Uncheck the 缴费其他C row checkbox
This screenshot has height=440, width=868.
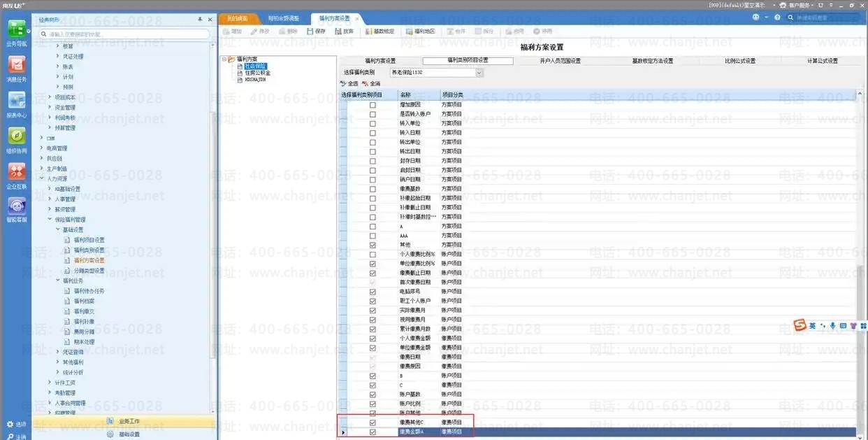(372, 423)
